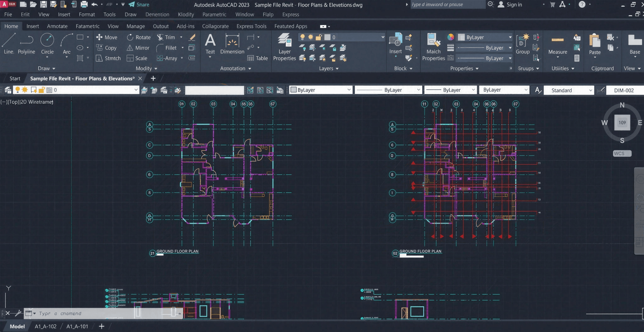Click Top view label in viewport controls

click(13, 102)
